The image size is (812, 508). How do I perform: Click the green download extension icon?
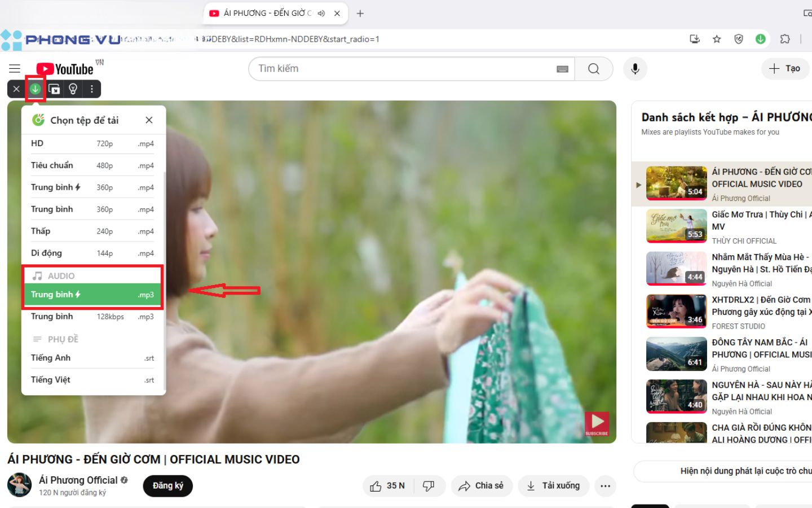pos(35,89)
